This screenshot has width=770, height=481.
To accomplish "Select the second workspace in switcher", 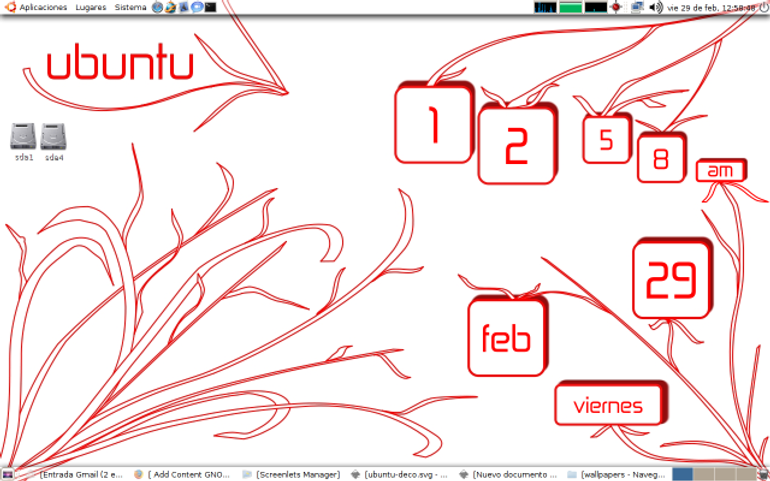I will point(704,474).
